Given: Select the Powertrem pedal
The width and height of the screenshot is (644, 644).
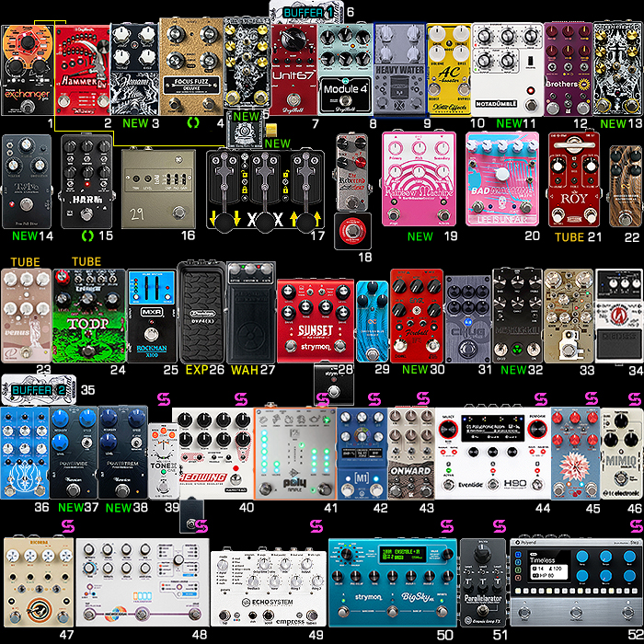Looking at the screenshot, I should click(x=122, y=453).
